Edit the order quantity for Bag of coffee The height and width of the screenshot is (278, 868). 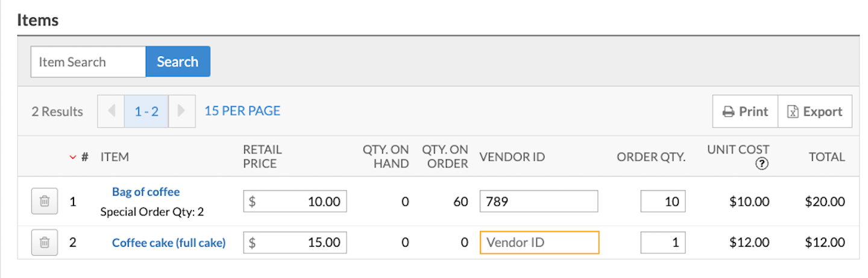663,202
